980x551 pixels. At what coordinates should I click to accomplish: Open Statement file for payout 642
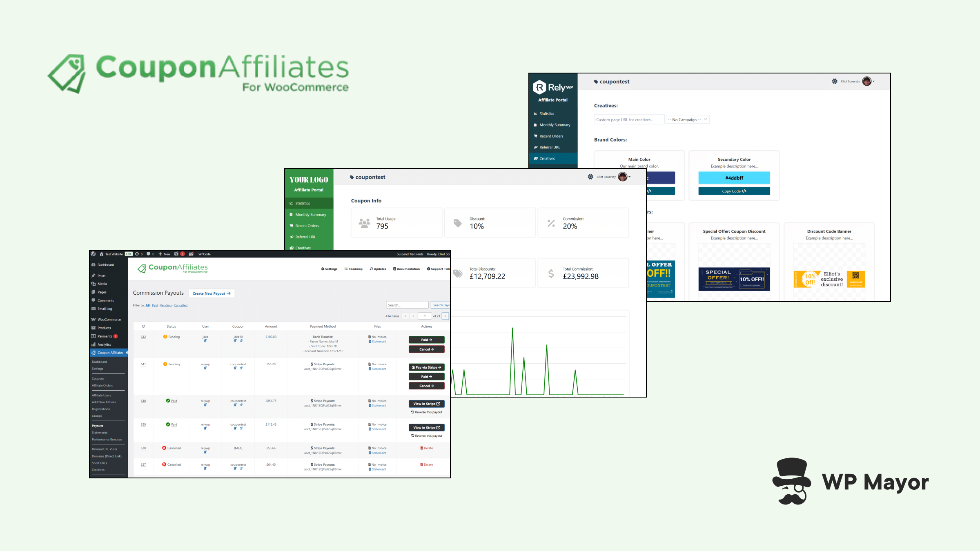click(377, 342)
